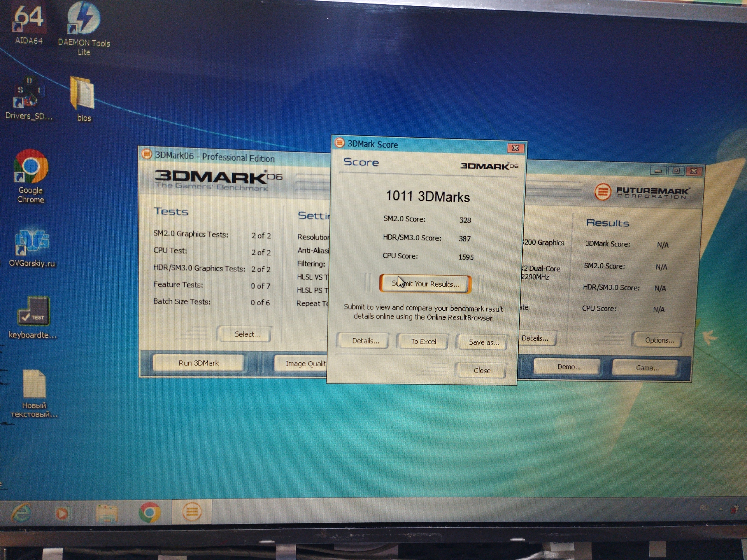Click the 1011 3DMarks score text

coord(428,196)
